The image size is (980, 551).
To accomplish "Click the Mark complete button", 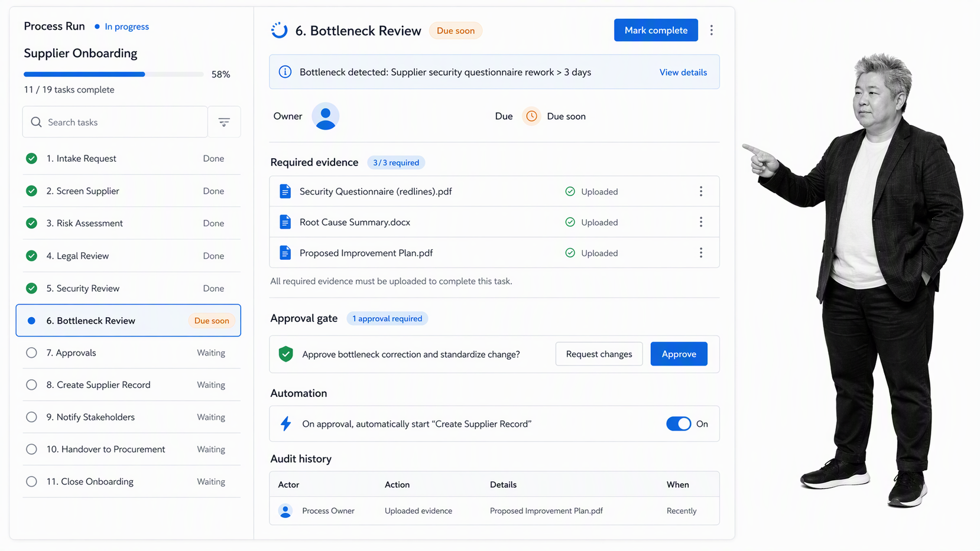I will pyautogui.click(x=656, y=30).
